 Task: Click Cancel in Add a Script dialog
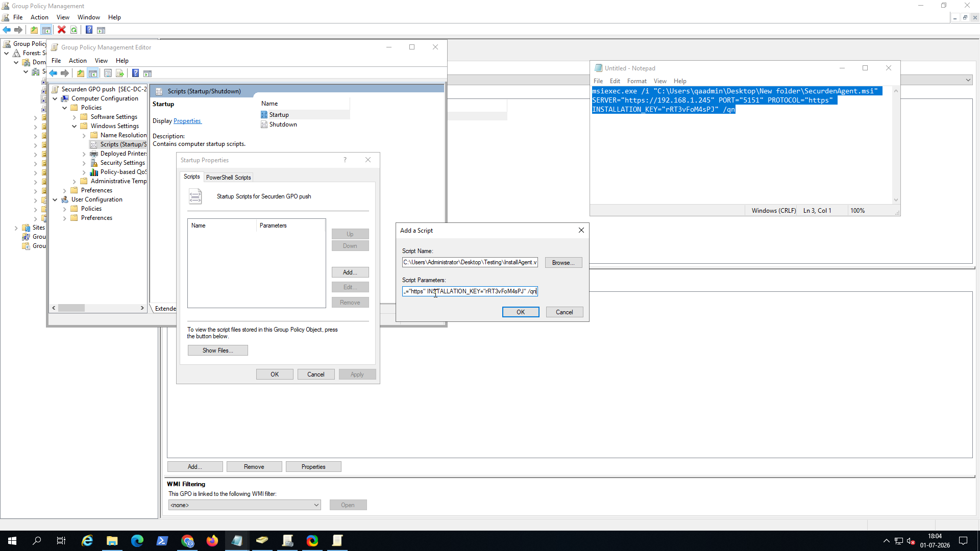(565, 312)
